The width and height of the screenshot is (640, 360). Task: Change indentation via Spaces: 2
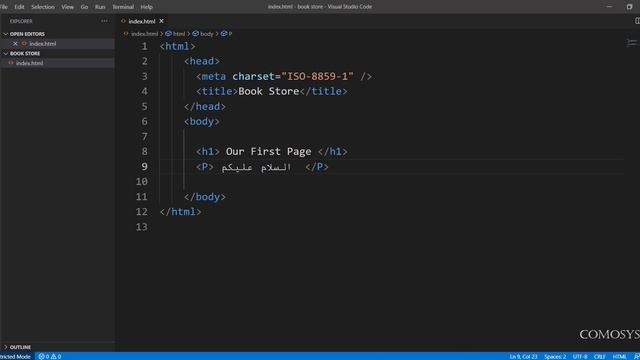click(555, 356)
